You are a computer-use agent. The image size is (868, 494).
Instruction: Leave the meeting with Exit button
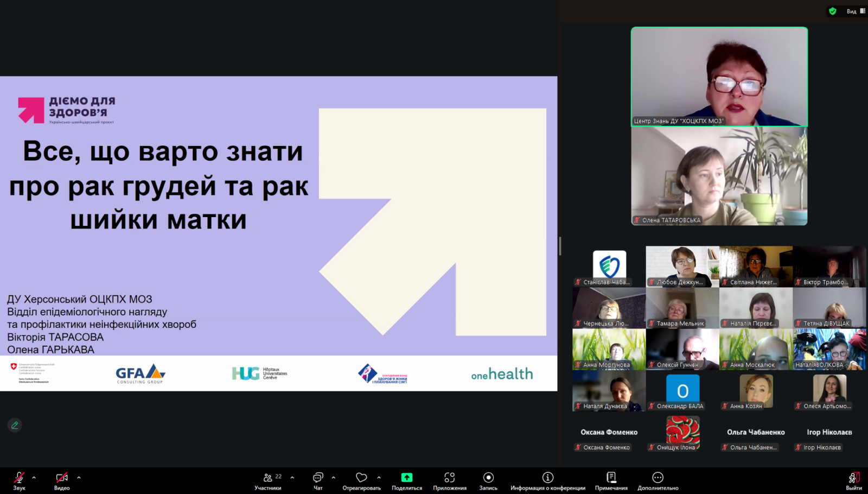point(853,478)
